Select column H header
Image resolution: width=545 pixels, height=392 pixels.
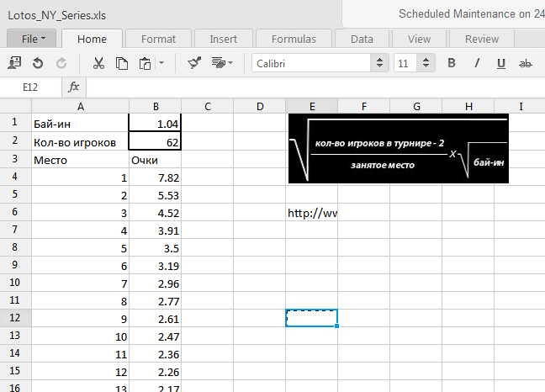tap(468, 106)
